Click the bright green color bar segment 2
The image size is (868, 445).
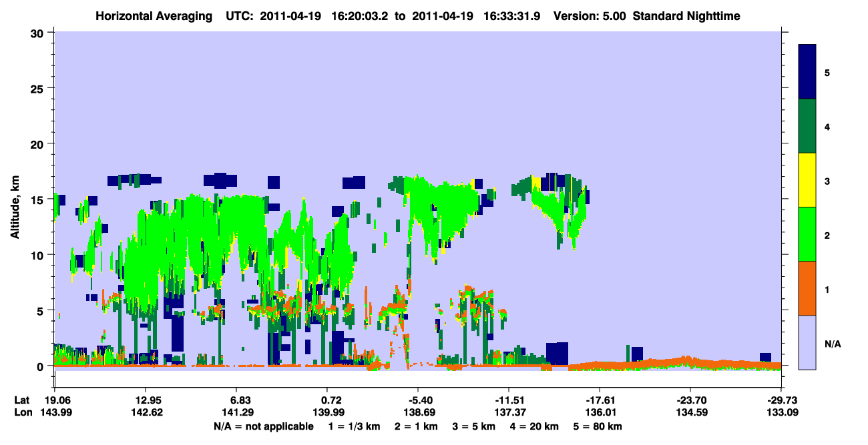click(808, 234)
